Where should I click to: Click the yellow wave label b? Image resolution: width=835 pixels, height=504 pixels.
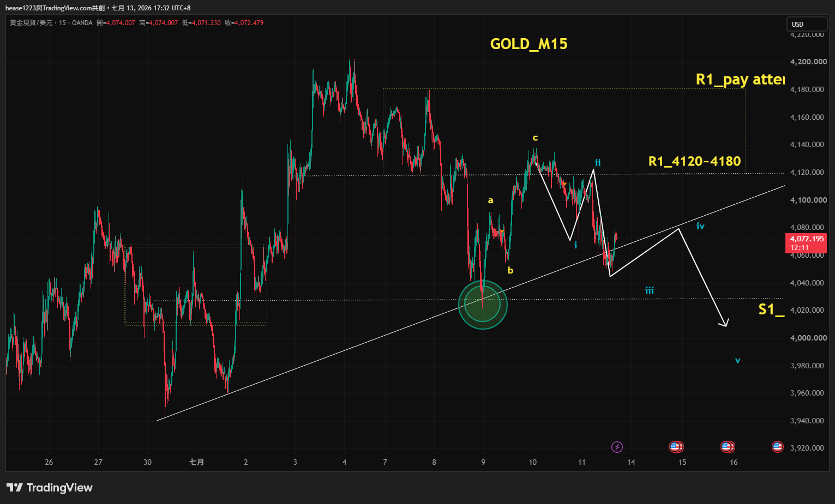pos(510,270)
